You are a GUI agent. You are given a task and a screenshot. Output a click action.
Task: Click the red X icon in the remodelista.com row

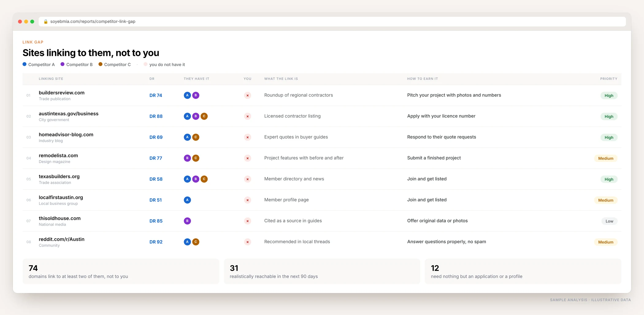(x=247, y=158)
